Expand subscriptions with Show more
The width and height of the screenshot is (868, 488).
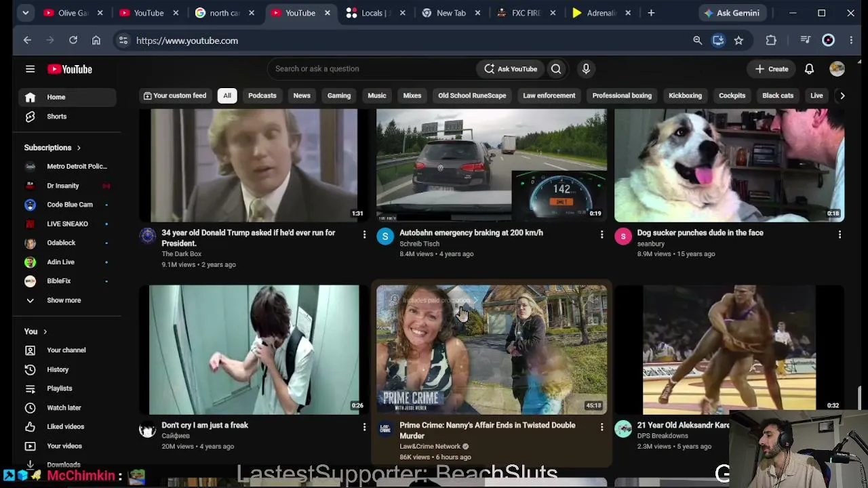(x=64, y=300)
